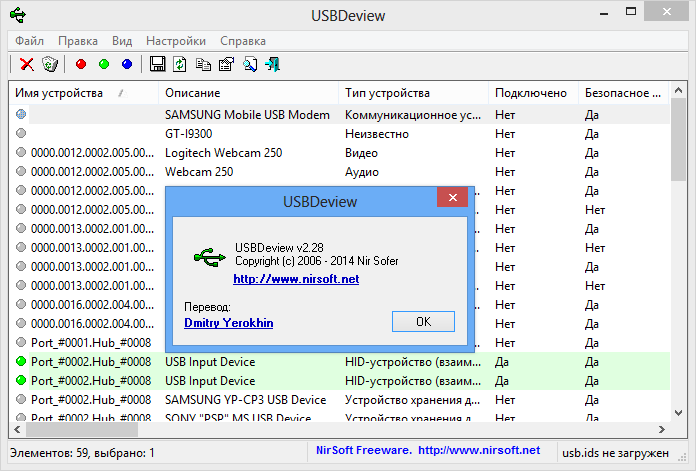Sort by Описание column header

tap(249, 93)
